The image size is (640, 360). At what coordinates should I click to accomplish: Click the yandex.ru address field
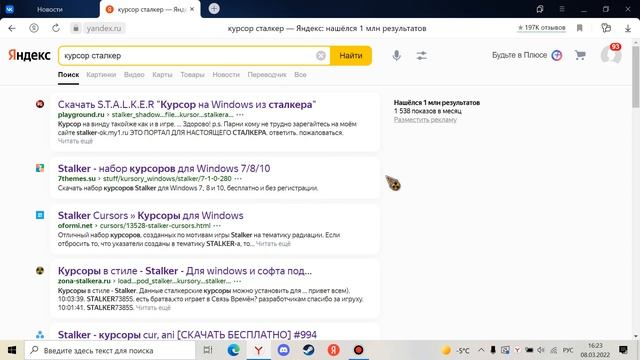coord(104,28)
